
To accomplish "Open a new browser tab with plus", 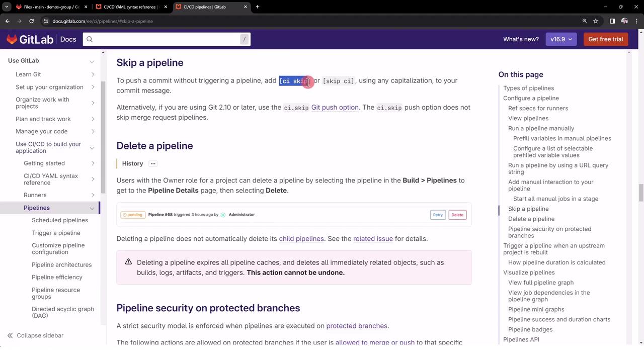I will [x=258, y=7].
